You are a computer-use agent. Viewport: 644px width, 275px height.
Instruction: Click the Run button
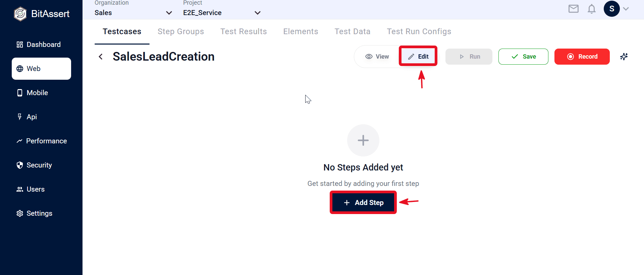point(469,57)
